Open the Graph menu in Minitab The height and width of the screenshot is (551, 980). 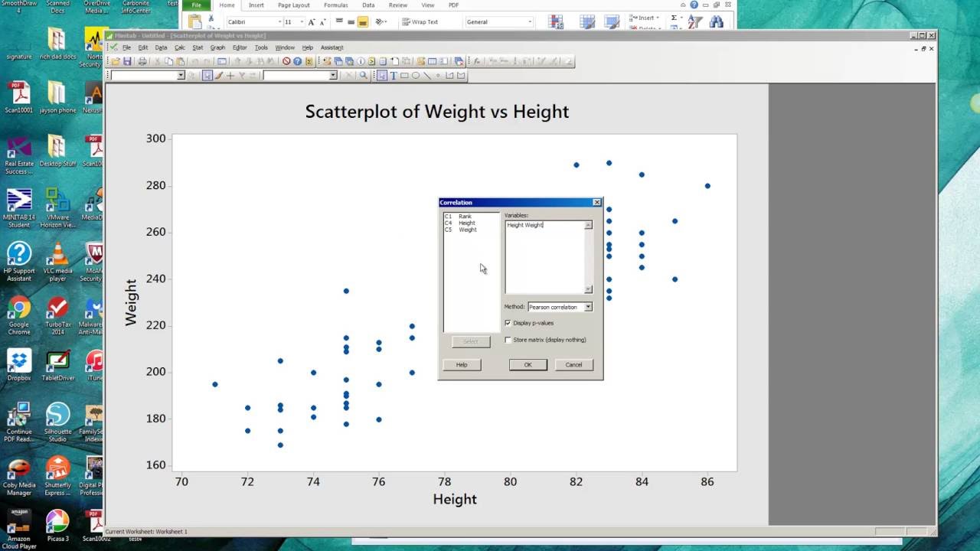pos(217,47)
